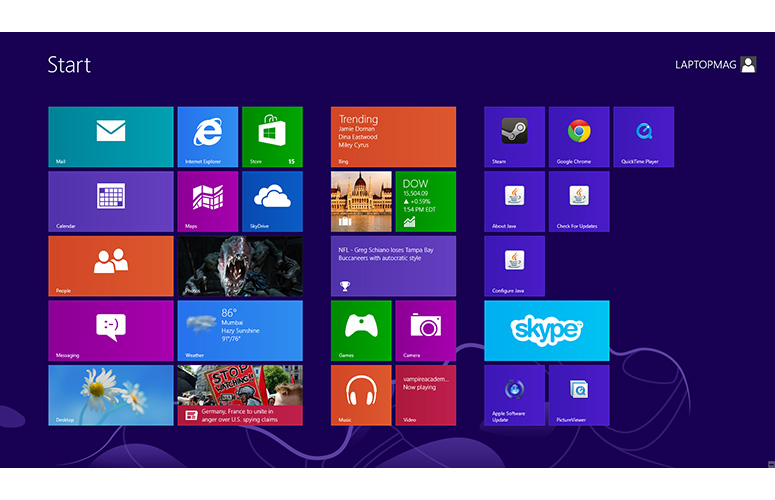Open Java Check For Updates tile
This screenshot has width=775, height=500.
tap(579, 202)
